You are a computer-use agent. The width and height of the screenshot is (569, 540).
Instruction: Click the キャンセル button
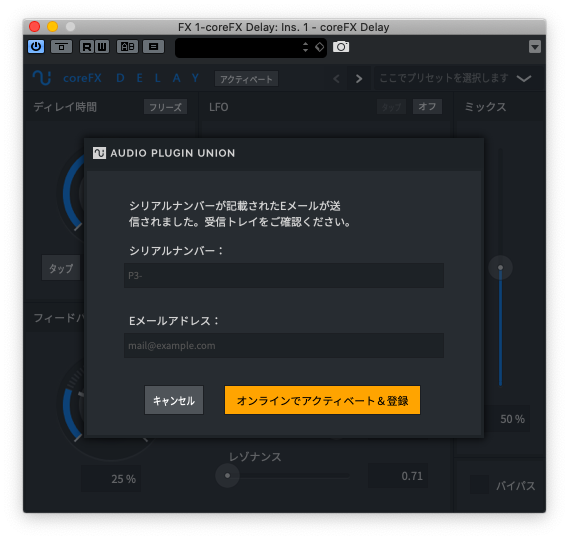(x=174, y=400)
